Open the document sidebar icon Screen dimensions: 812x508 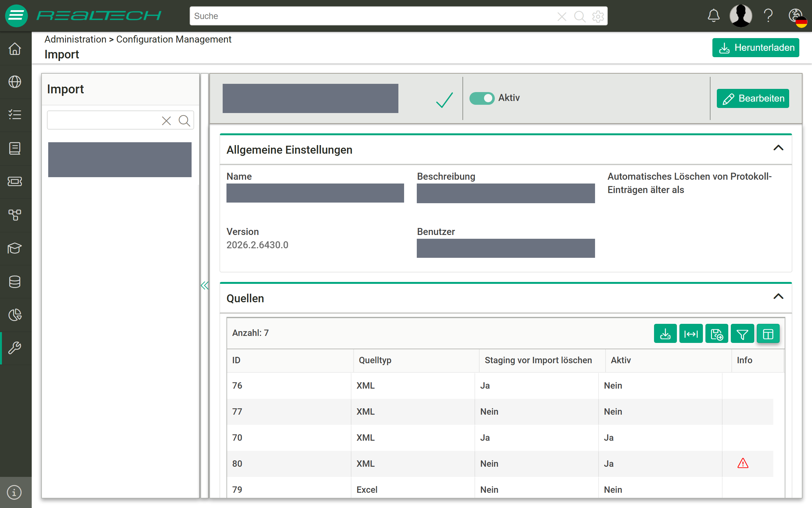(x=15, y=148)
